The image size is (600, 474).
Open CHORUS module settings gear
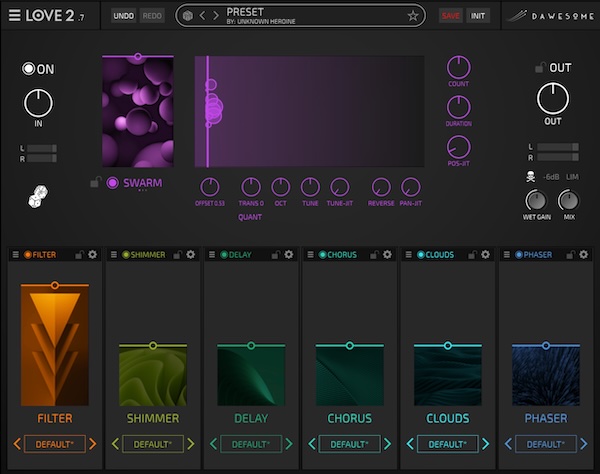tap(387, 254)
